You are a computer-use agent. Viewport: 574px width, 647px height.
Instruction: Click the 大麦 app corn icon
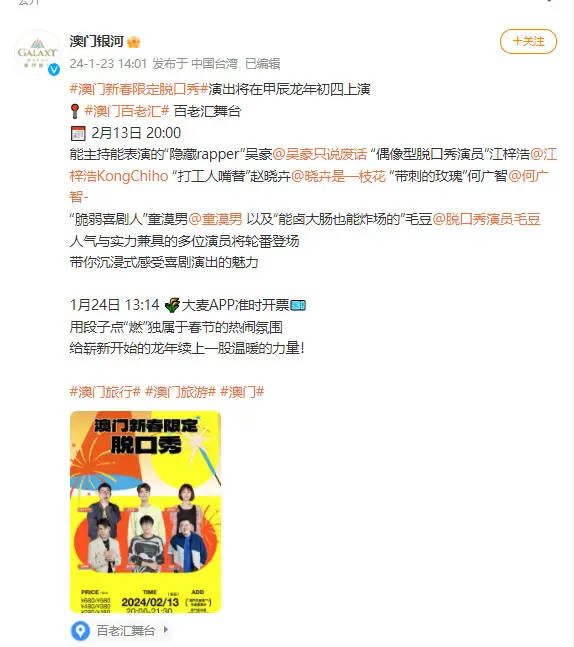[x=172, y=305]
